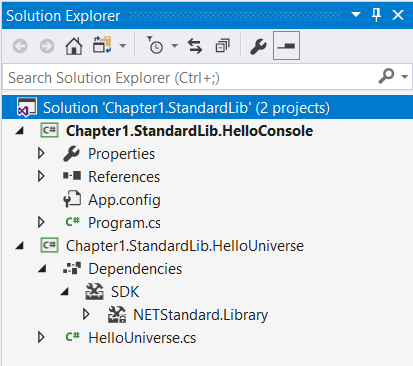The width and height of the screenshot is (413, 366).
Task: Click the Pending Changes Filter clock icon
Action: click(x=155, y=45)
